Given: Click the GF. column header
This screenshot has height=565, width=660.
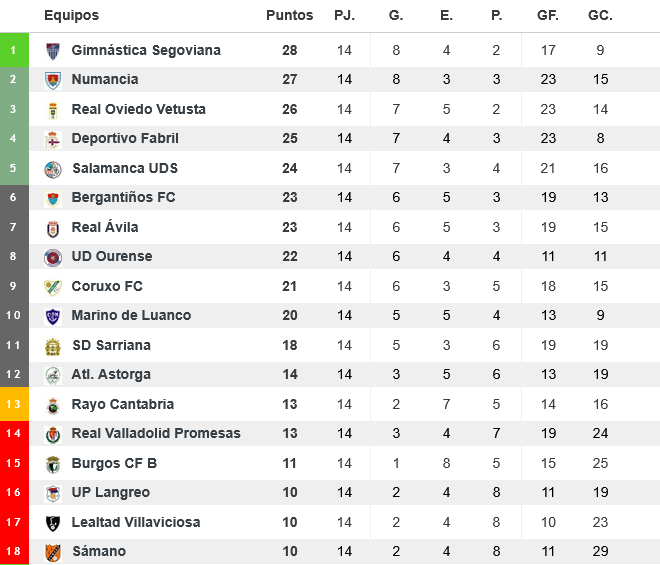Looking at the screenshot, I should click(x=547, y=16).
